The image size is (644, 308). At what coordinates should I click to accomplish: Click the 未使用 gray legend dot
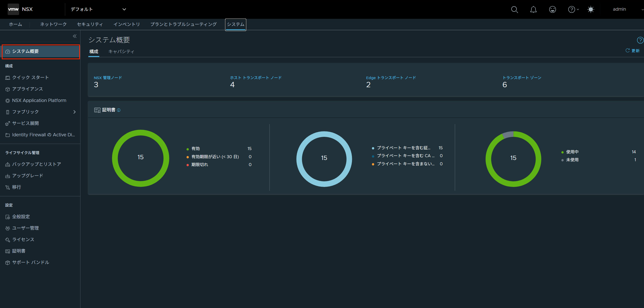[562, 160]
